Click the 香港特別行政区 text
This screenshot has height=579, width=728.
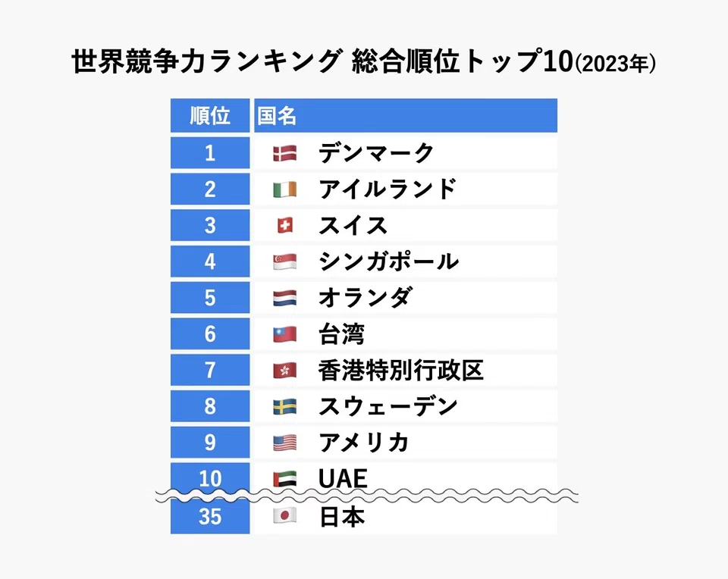(x=401, y=371)
